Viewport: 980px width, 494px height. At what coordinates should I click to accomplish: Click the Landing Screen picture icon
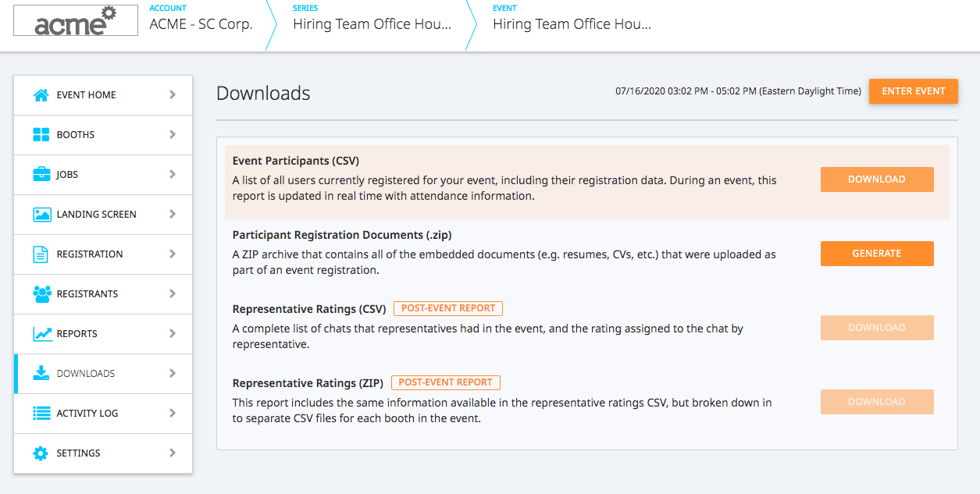point(41,215)
